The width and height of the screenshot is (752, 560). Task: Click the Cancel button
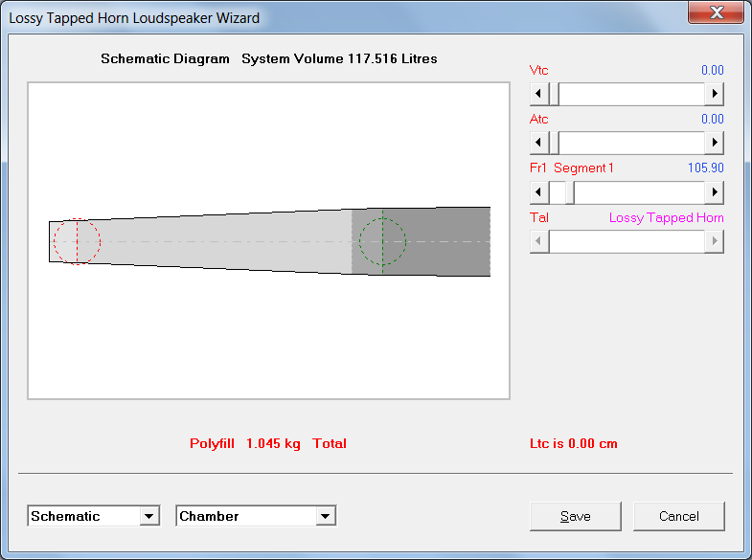[678, 516]
